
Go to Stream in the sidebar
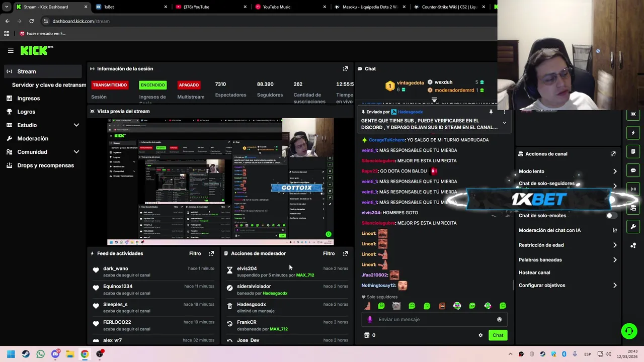(42, 71)
